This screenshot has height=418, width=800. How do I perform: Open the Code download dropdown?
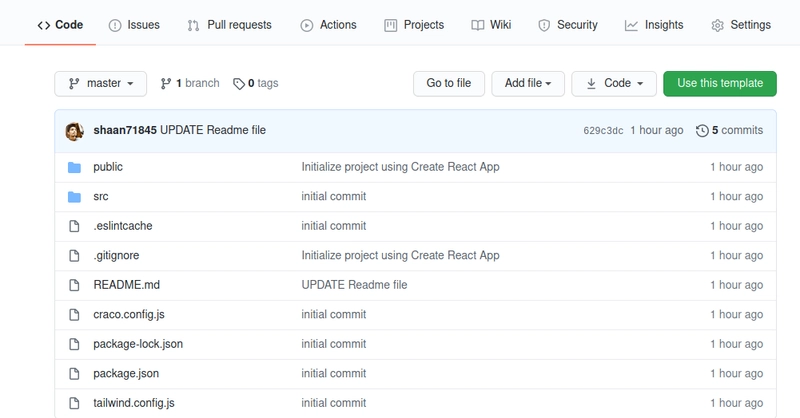(614, 84)
